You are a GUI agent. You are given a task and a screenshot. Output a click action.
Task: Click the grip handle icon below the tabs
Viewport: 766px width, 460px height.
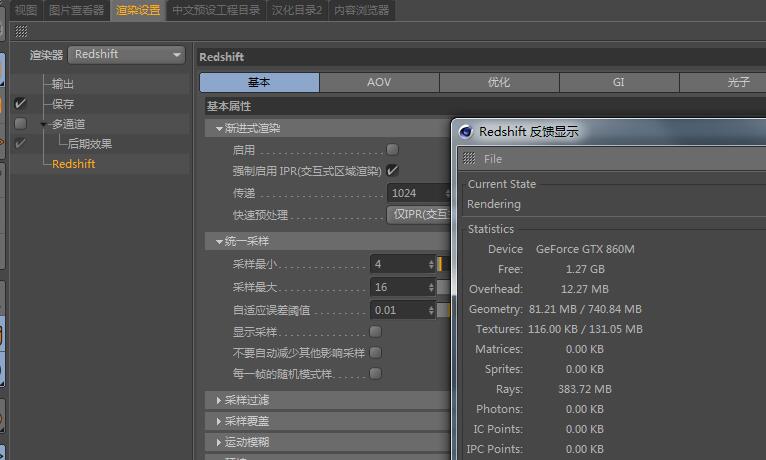pos(21,32)
